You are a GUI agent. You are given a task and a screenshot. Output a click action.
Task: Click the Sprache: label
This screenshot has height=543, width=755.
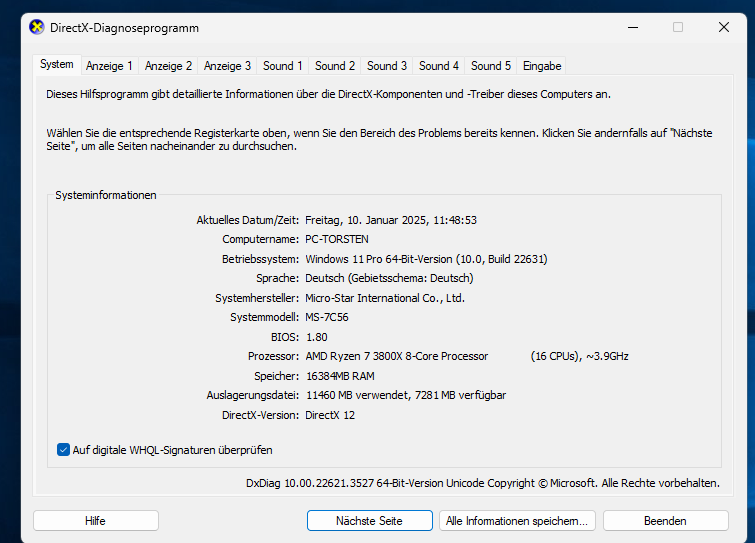click(277, 278)
